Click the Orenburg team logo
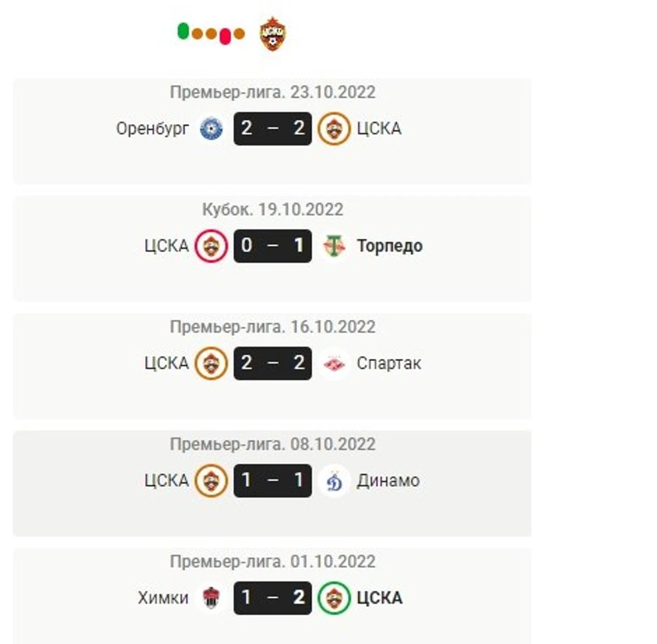 (x=211, y=129)
